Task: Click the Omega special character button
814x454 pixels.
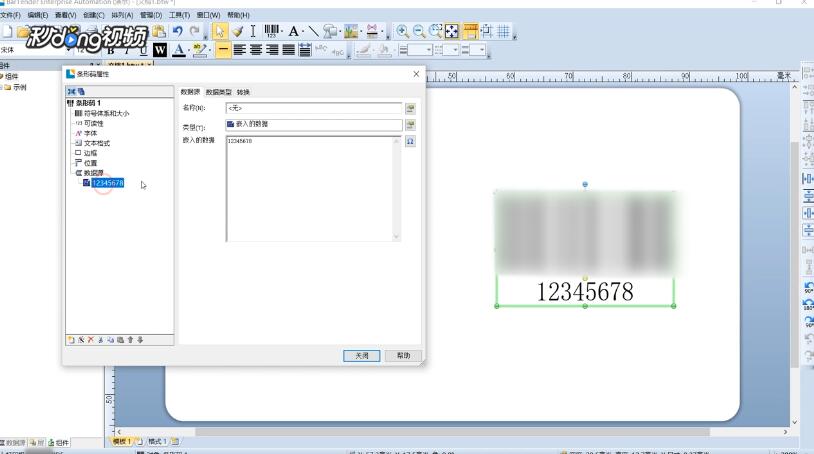Action: (x=410, y=141)
